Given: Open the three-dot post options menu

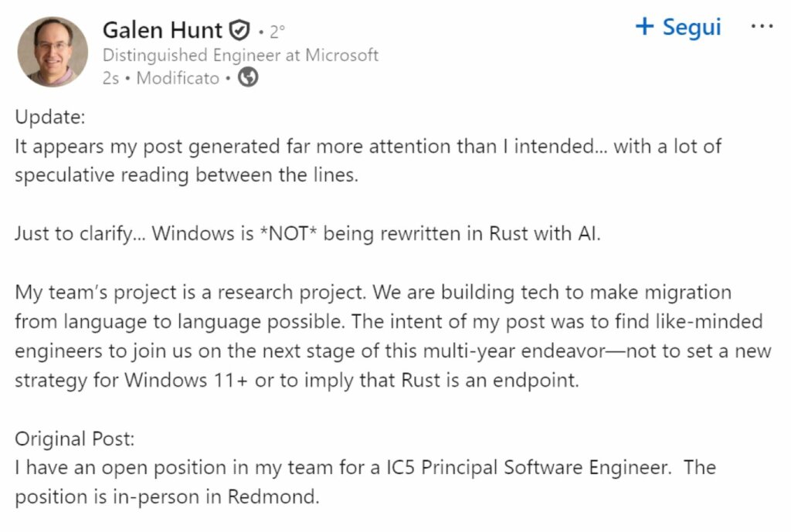Looking at the screenshot, I should pyautogui.click(x=762, y=26).
